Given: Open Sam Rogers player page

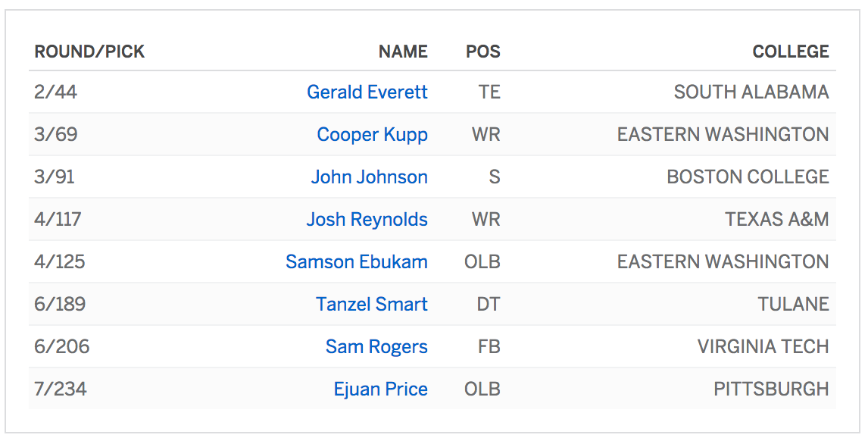Looking at the screenshot, I should coord(376,347).
